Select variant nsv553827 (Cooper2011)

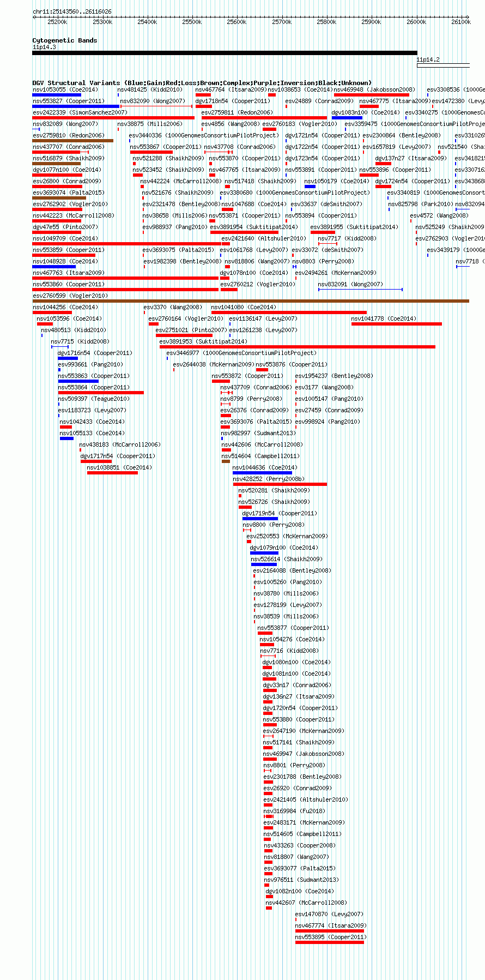(x=69, y=101)
